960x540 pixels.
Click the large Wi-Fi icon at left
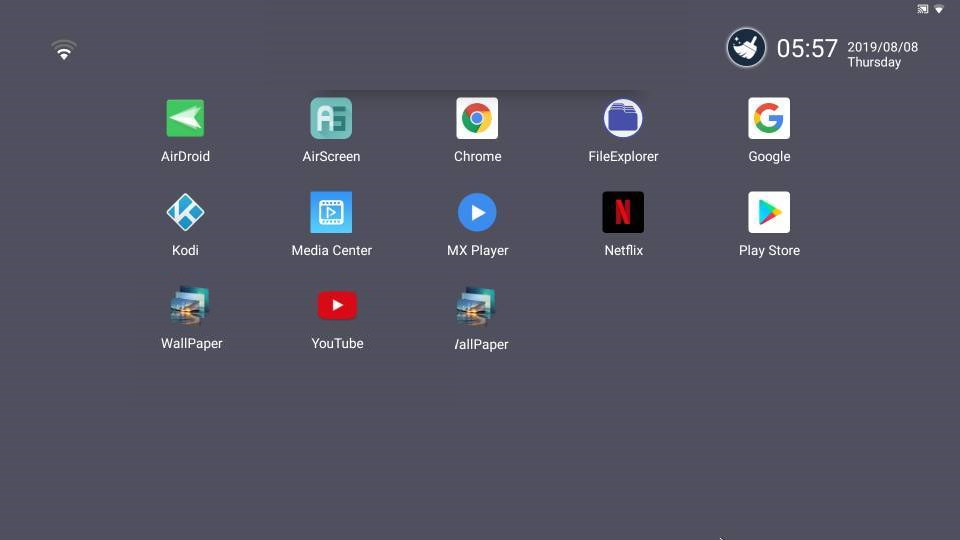[64, 50]
